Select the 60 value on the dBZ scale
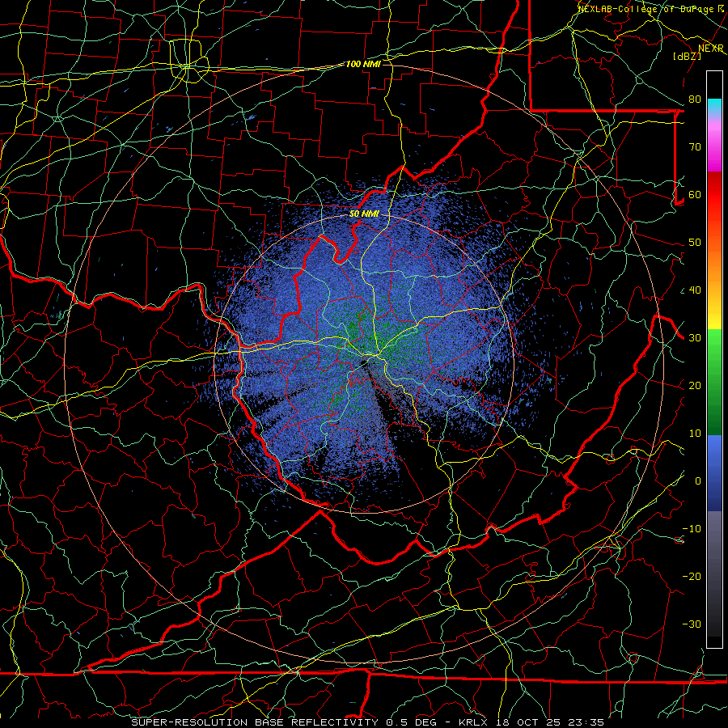728x728 pixels. click(x=695, y=195)
